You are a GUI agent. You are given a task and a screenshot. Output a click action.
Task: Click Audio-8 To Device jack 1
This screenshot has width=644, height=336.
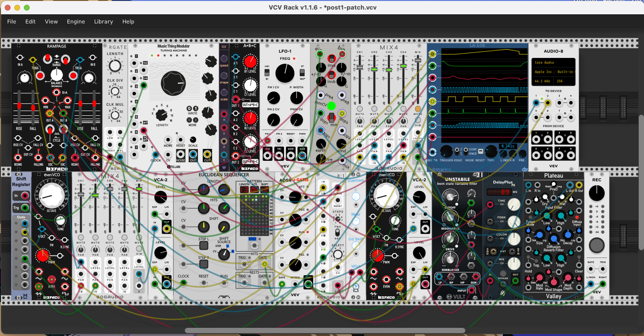click(536, 102)
